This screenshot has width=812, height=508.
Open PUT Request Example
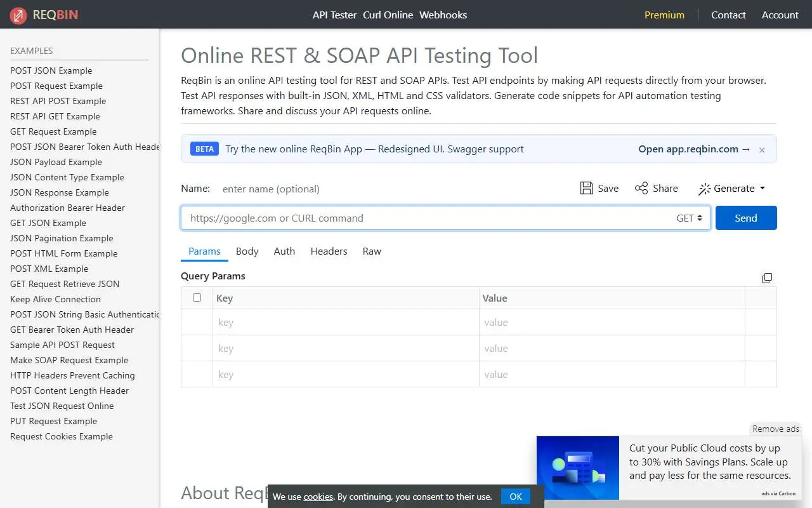54,421
